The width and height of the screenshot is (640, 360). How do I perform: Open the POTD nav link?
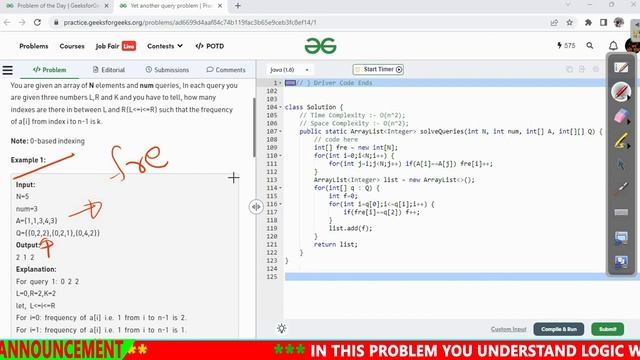210,46
